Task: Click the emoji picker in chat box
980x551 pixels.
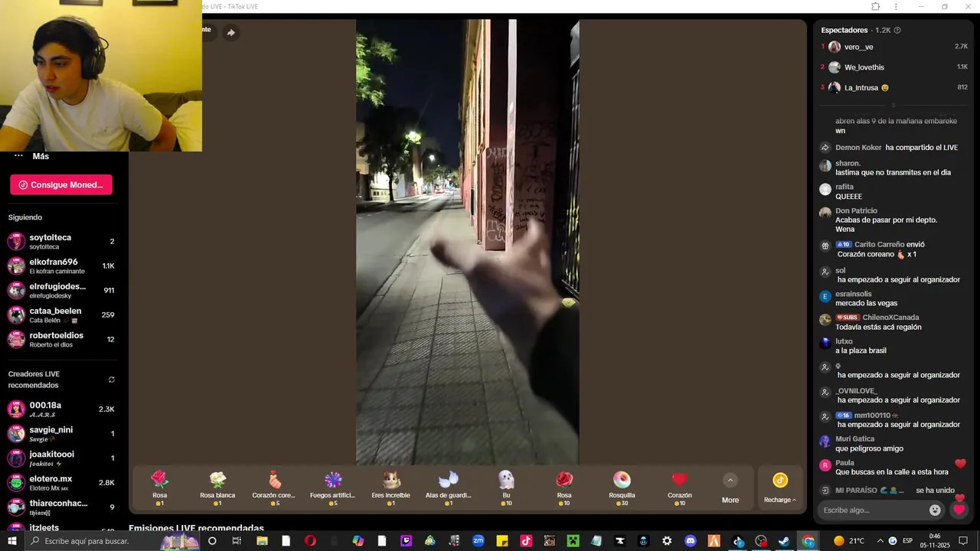Action: (935, 510)
